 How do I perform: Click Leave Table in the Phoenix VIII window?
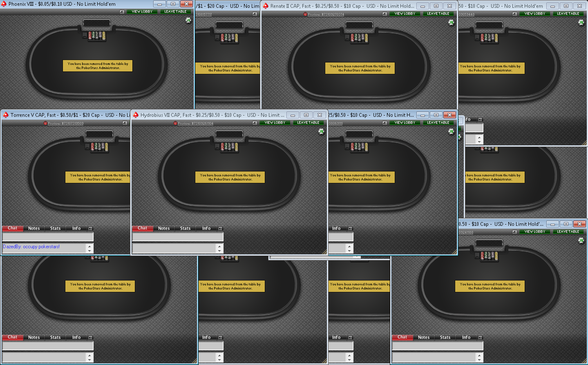tap(175, 11)
